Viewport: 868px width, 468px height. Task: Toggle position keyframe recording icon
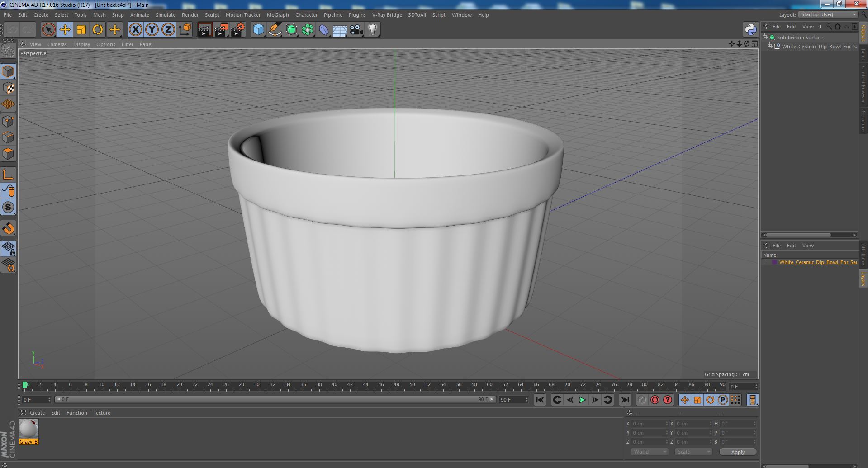pos(684,400)
